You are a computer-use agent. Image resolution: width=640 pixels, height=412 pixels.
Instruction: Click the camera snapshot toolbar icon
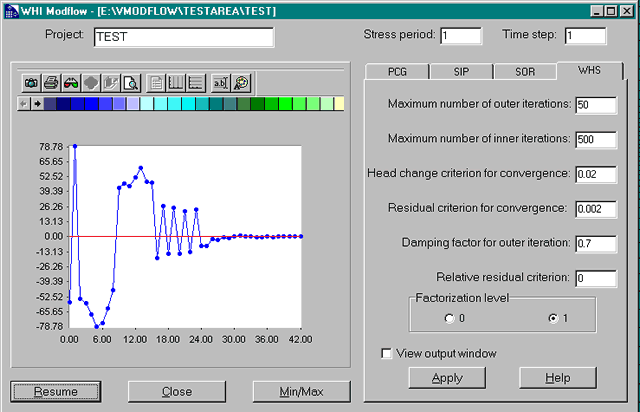pyautogui.click(x=31, y=83)
